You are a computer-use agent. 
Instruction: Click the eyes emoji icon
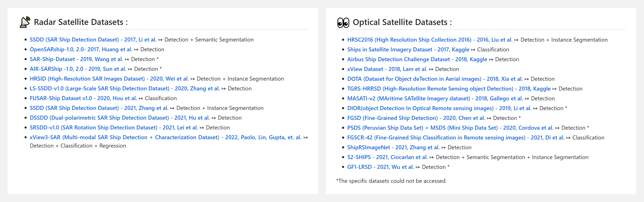(343, 23)
